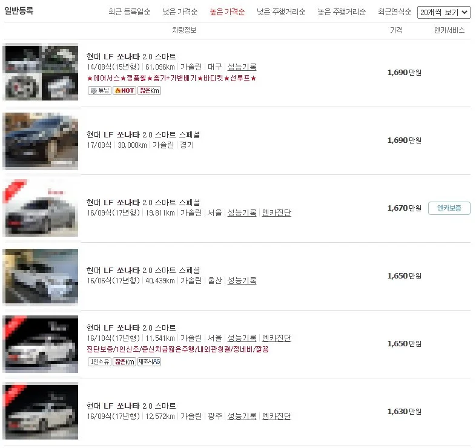Click the 엔카보증 button
This screenshot has width=476, height=448.
[x=449, y=208]
